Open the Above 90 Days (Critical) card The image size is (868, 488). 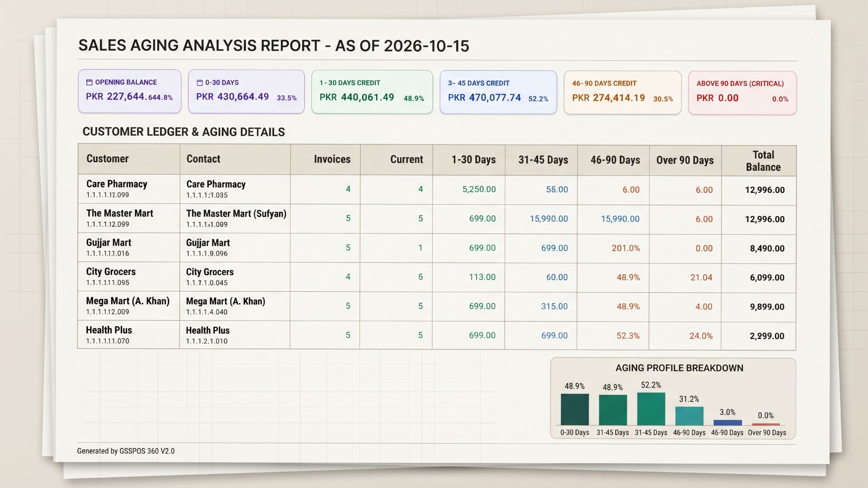(742, 93)
